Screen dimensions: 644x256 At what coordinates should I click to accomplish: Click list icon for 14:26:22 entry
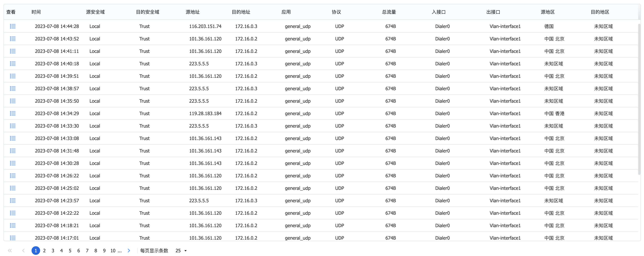13,176
